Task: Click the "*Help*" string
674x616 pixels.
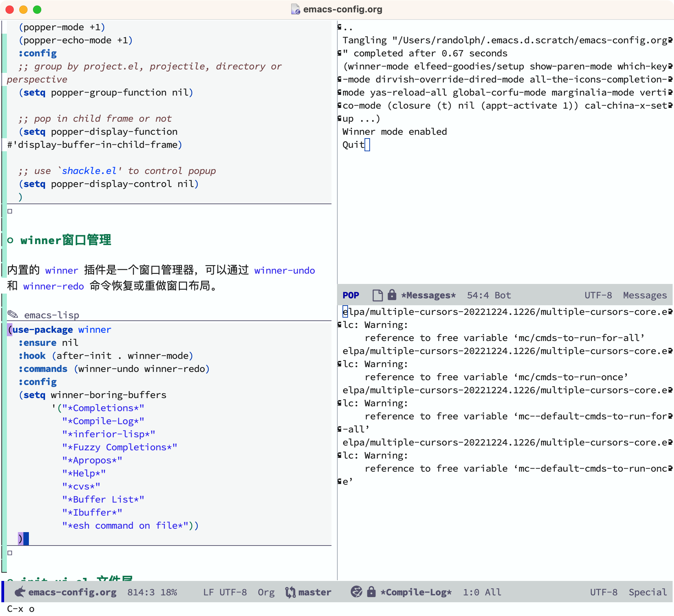Action: 84,473
